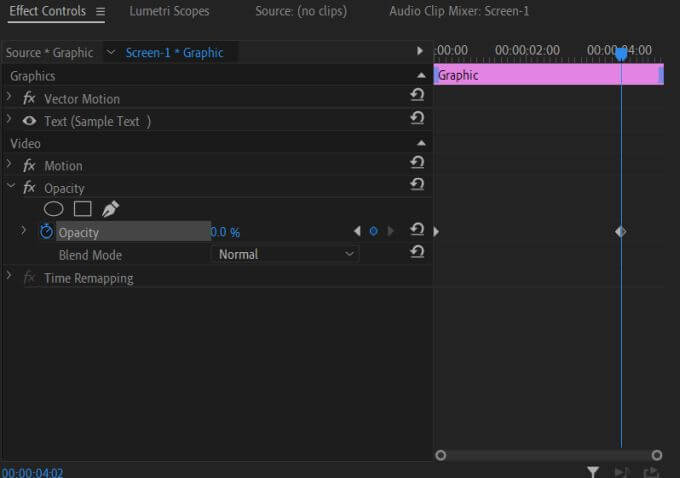680x478 pixels.
Task: Open the Audio Clip Mixer tab
Action: tap(459, 12)
